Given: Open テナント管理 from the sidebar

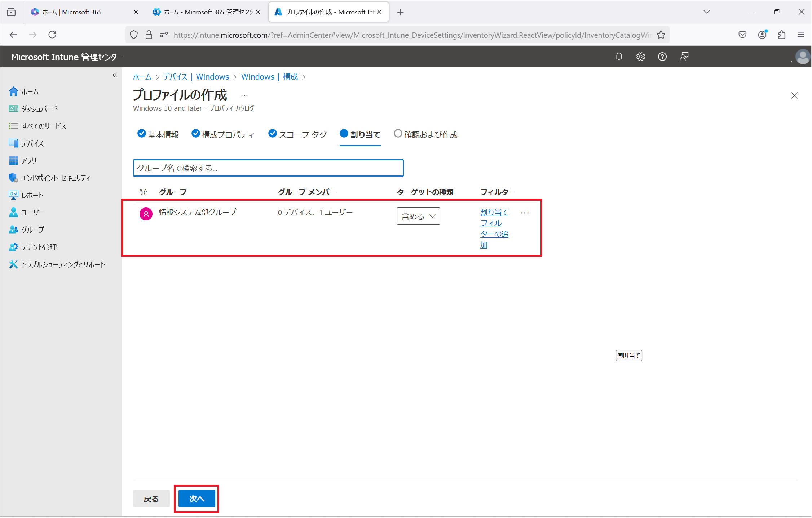Looking at the screenshot, I should point(39,247).
